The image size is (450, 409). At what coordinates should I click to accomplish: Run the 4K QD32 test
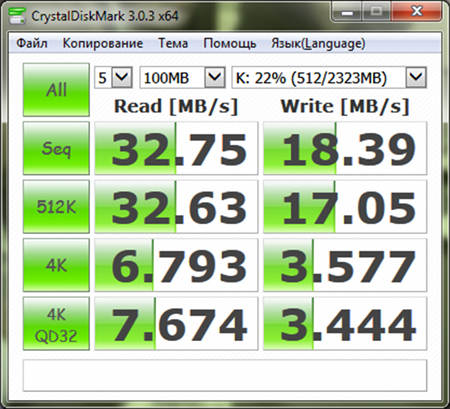pyautogui.click(x=56, y=324)
